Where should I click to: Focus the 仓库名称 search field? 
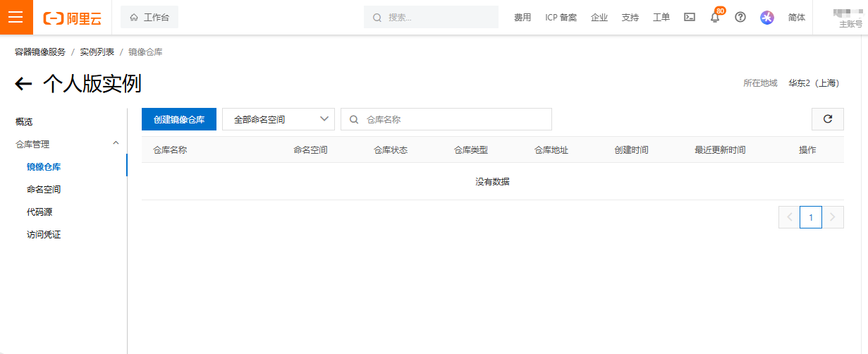(x=446, y=119)
